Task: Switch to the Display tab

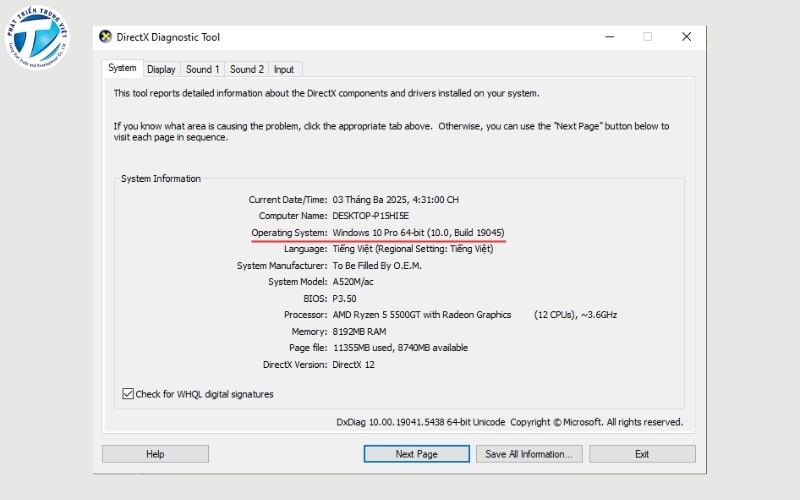Action: (x=161, y=69)
